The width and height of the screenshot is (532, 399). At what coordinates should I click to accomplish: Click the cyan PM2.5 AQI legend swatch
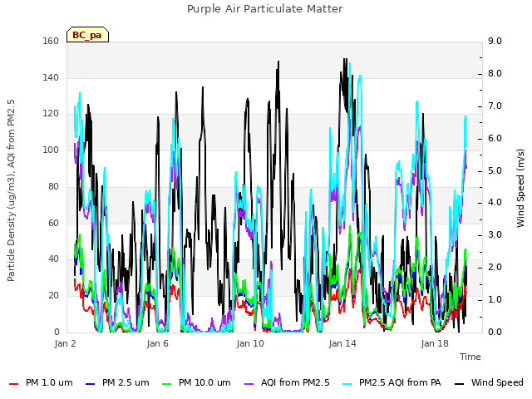[347, 384]
